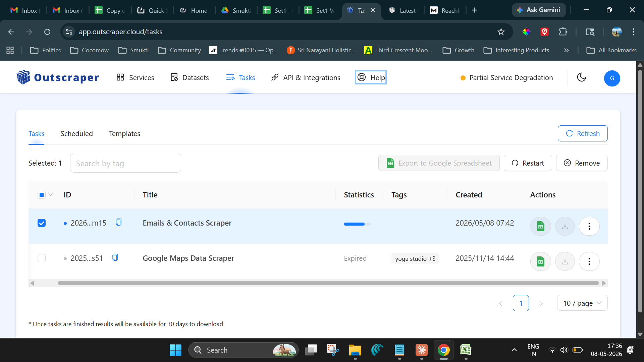Open the 10 / page dropdown

[582, 303]
